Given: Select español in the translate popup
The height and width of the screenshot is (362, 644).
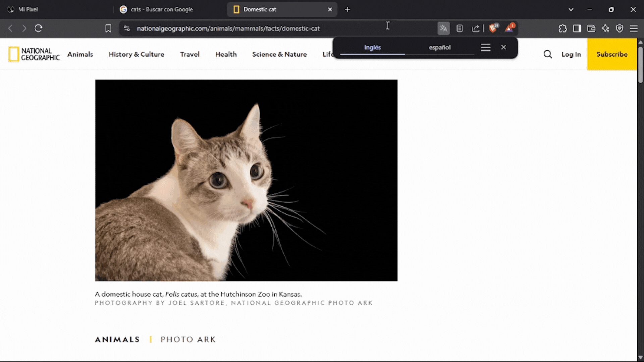Looking at the screenshot, I should [x=440, y=47].
